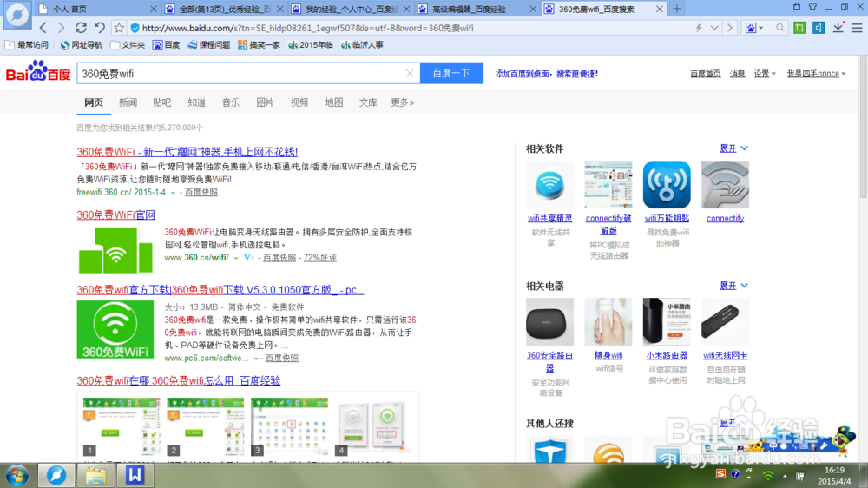Screen dimensions: 868x488
Task: Click 360安全路由器 product image
Action: tap(549, 322)
